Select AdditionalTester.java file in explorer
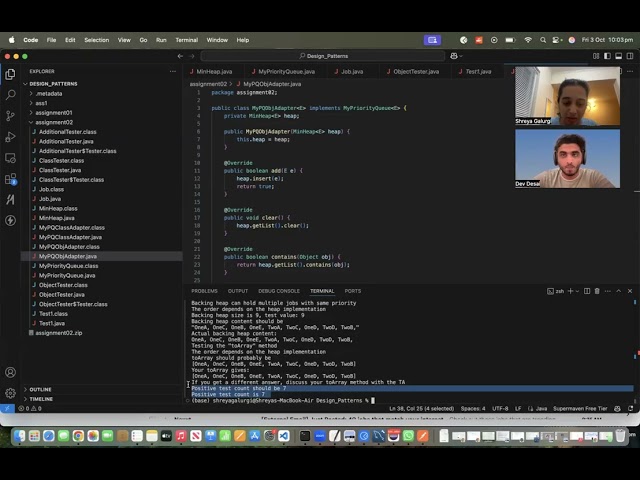 pyautogui.click(x=66, y=141)
